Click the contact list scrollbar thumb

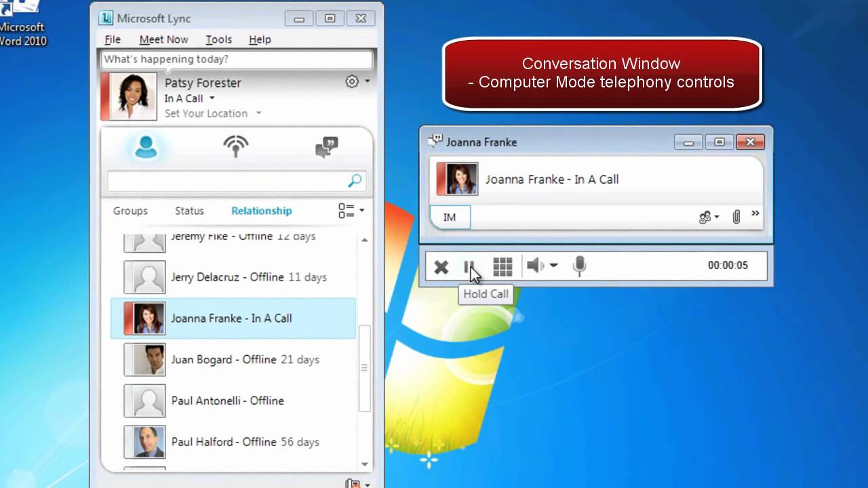(x=365, y=368)
